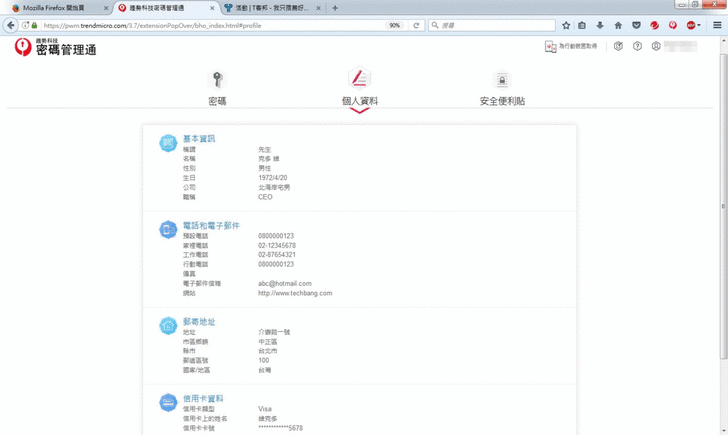This screenshot has width=728, height=435.
Task: Click work phone value 02-87654321
Action: tap(277, 254)
